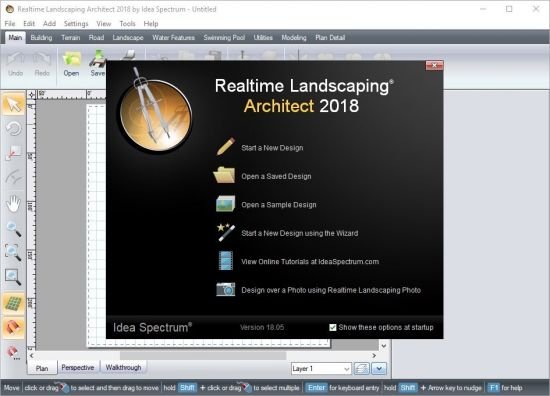Click the pencil Start a New Design icon

(226, 147)
